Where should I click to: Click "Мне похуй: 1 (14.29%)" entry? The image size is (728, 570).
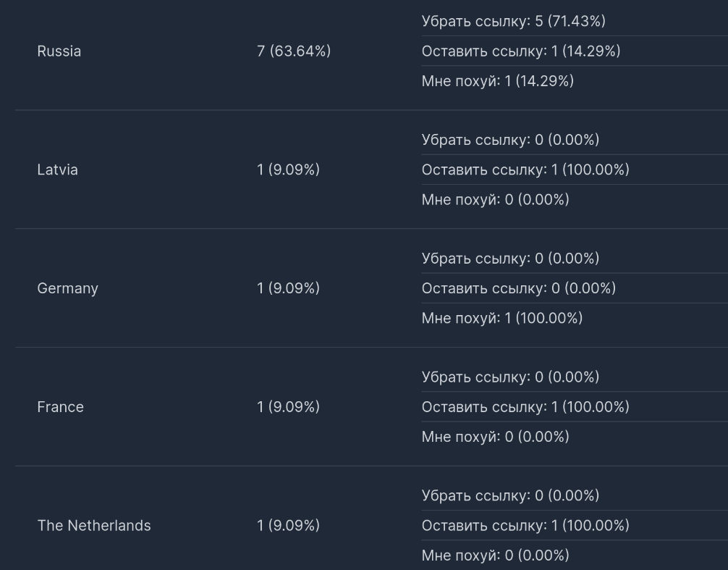click(x=497, y=81)
